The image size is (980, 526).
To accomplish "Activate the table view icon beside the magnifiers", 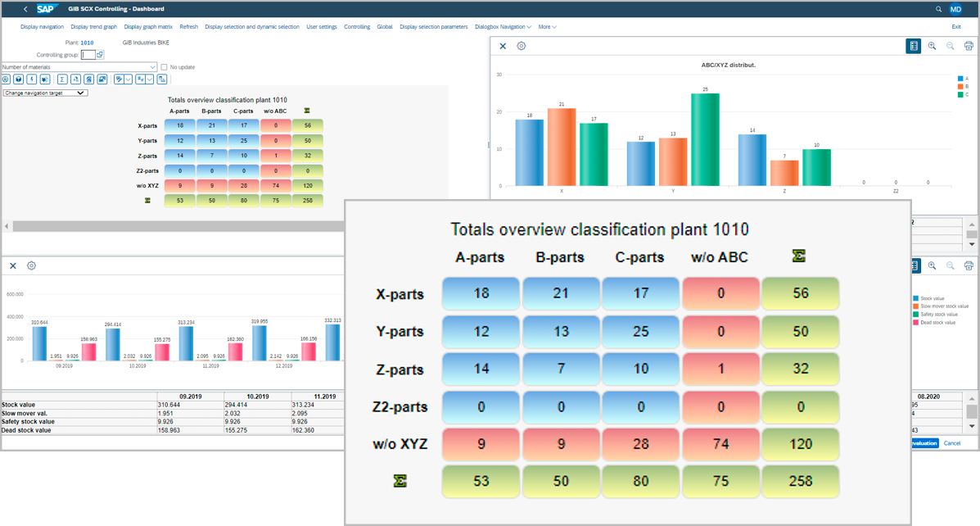I will (x=914, y=46).
